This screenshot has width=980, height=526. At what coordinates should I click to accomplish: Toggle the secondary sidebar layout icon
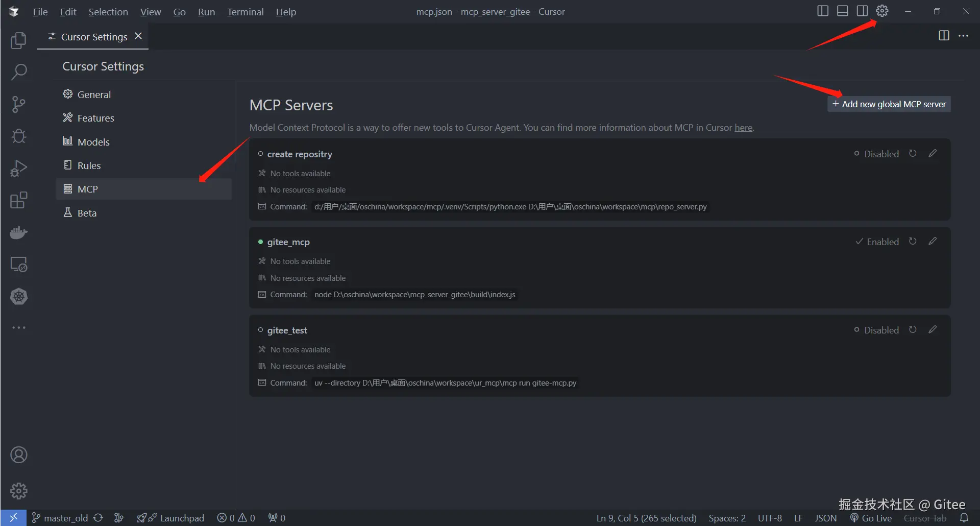click(x=863, y=11)
